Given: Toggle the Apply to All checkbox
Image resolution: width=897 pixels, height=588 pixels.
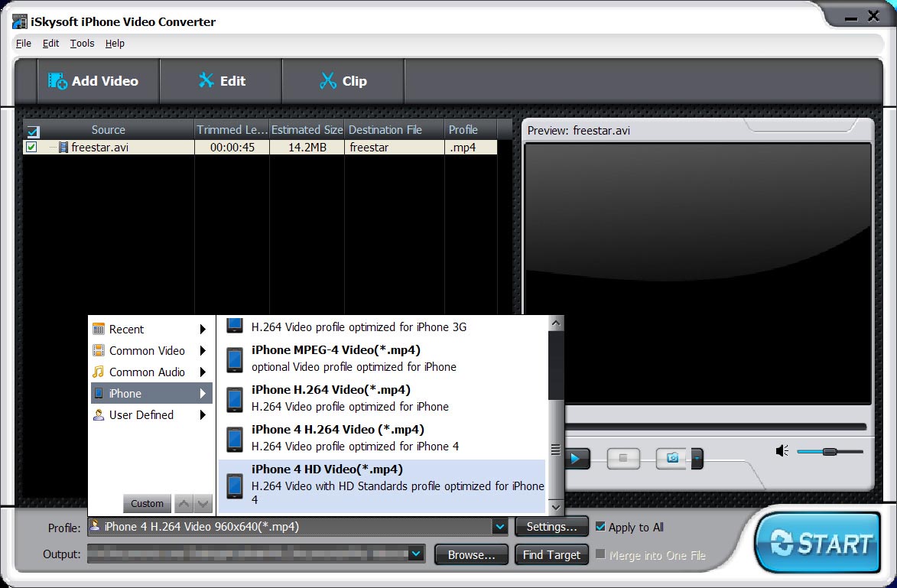Looking at the screenshot, I should coord(600,527).
